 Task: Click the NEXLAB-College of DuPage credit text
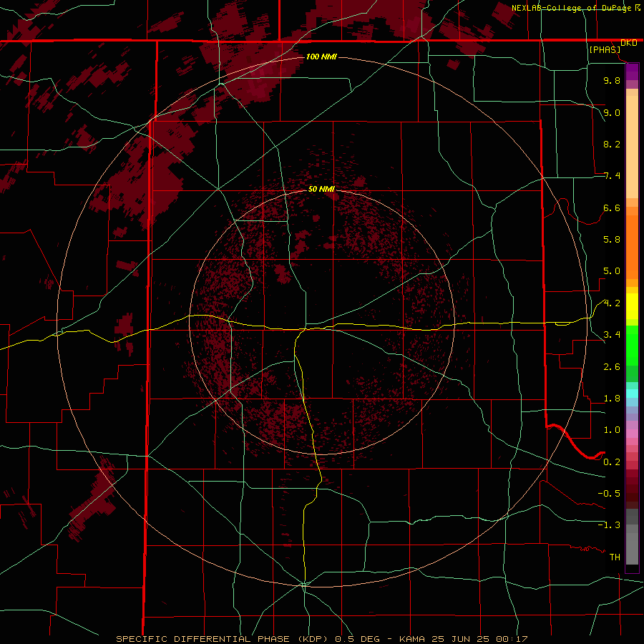571,8
